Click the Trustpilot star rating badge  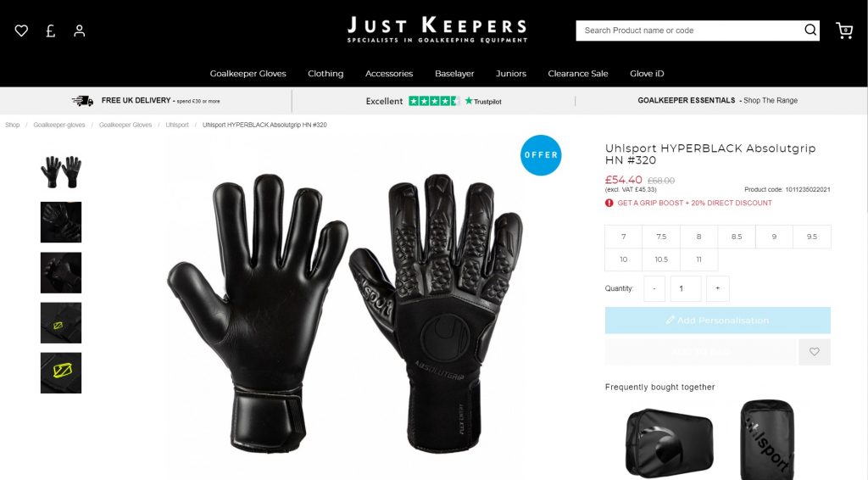pos(433,101)
